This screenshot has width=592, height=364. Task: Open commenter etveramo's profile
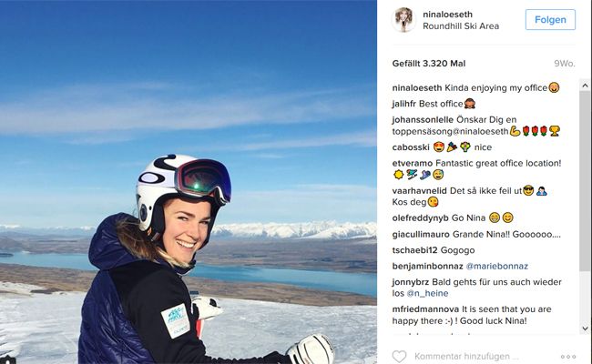(x=413, y=163)
